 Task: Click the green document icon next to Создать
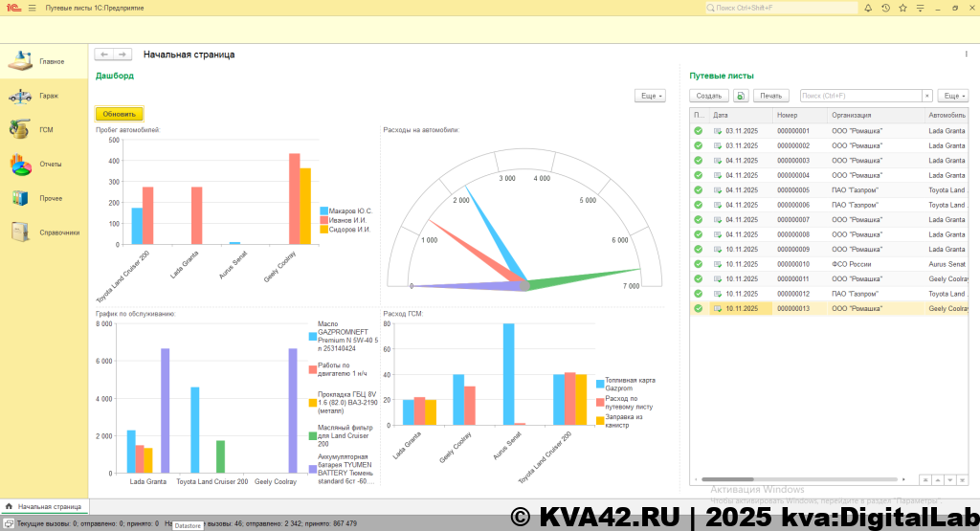point(741,96)
